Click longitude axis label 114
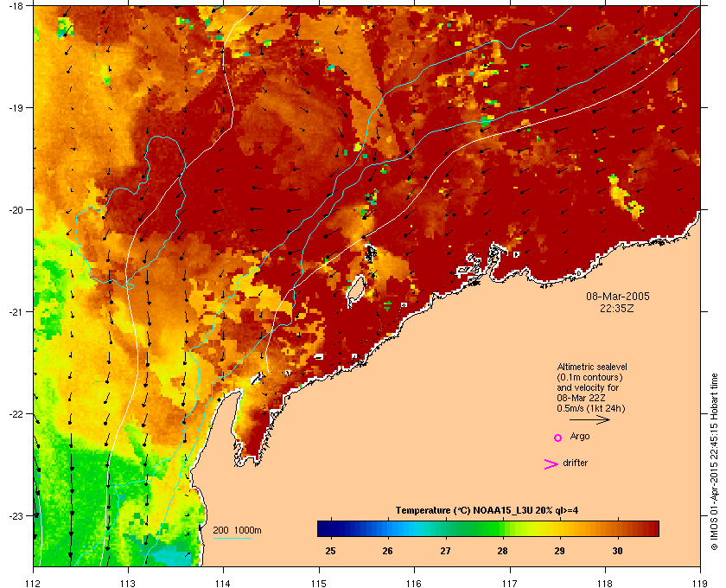This screenshot has width=726, height=588. click(x=223, y=584)
